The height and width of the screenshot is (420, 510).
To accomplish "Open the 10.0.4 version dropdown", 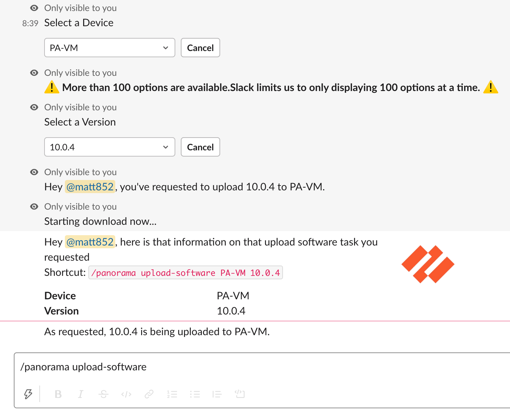I will (x=110, y=147).
